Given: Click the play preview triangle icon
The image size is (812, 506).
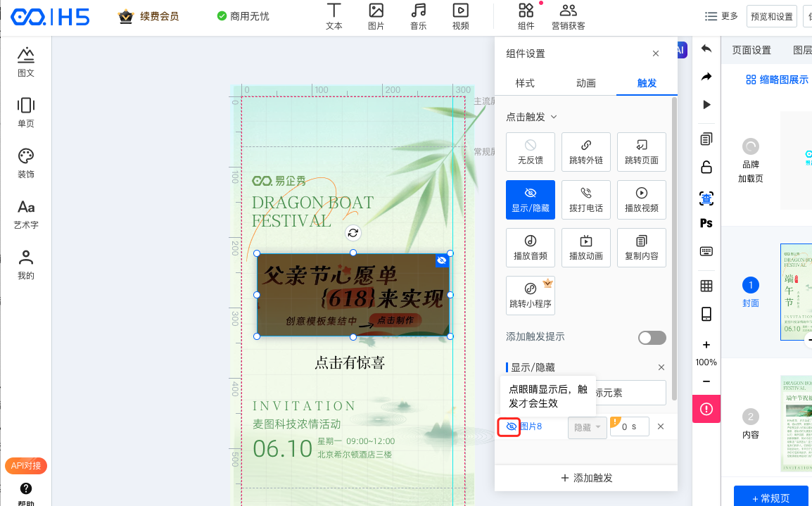Looking at the screenshot, I should [x=706, y=105].
